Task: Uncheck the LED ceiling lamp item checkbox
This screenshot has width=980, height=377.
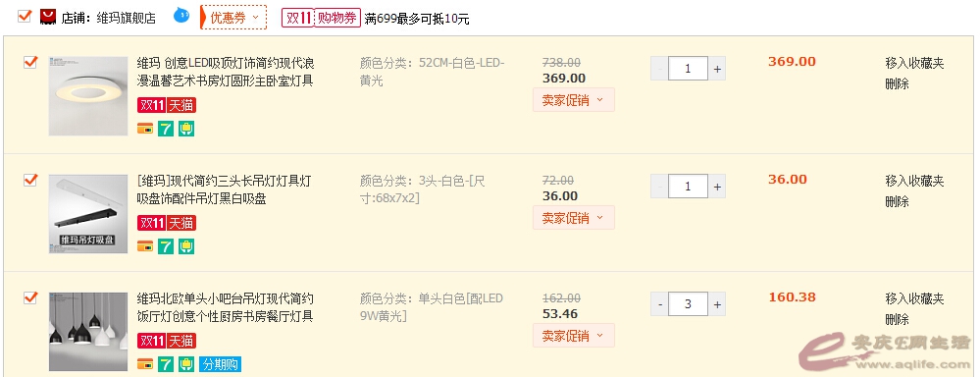Action: coord(30,62)
